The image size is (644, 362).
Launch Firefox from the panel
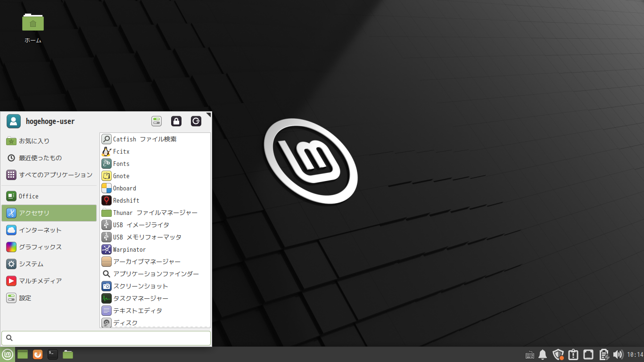pyautogui.click(x=38, y=354)
